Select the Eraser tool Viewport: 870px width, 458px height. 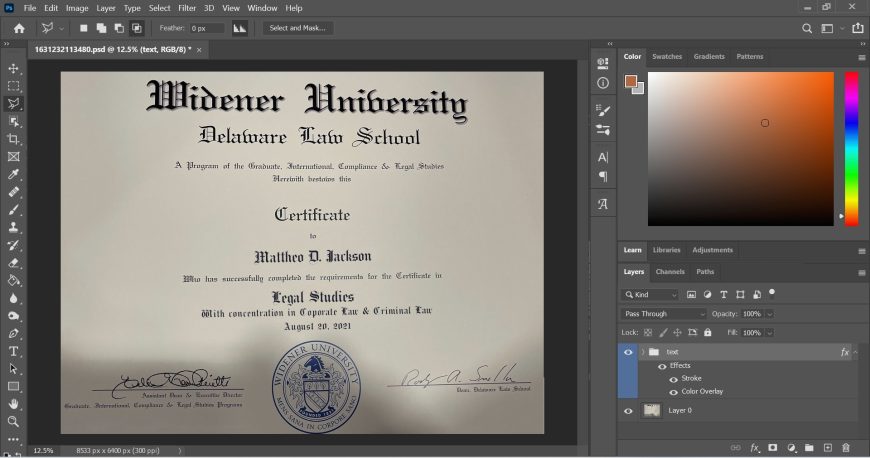[13, 263]
